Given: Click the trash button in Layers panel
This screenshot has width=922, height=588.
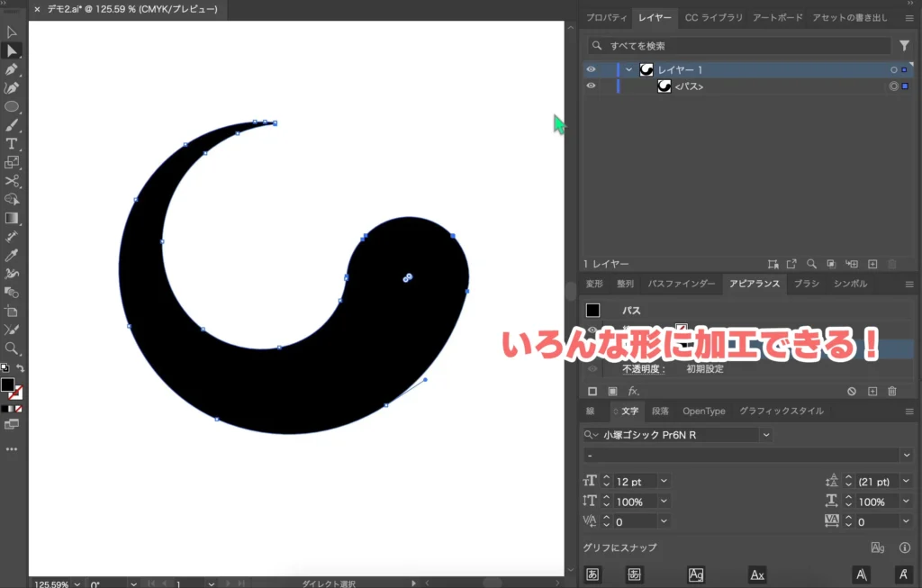Looking at the screenshot, I should [x=891, y=264].
